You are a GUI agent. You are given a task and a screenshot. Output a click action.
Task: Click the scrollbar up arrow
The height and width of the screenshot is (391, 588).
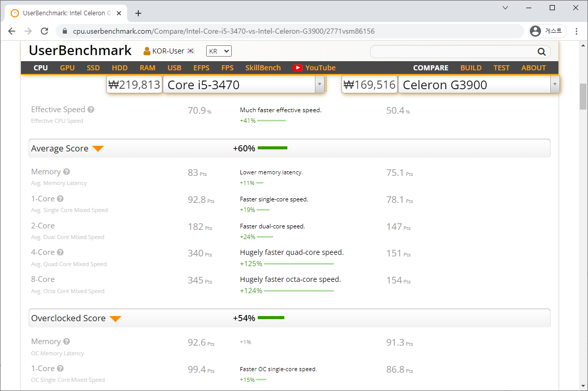583,45
